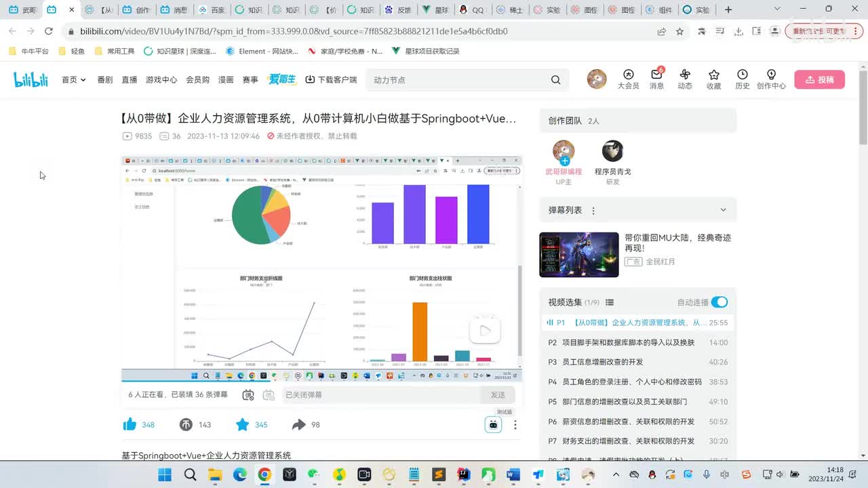
Task: Go to 直播 navigation item
Action: point(130,79)
